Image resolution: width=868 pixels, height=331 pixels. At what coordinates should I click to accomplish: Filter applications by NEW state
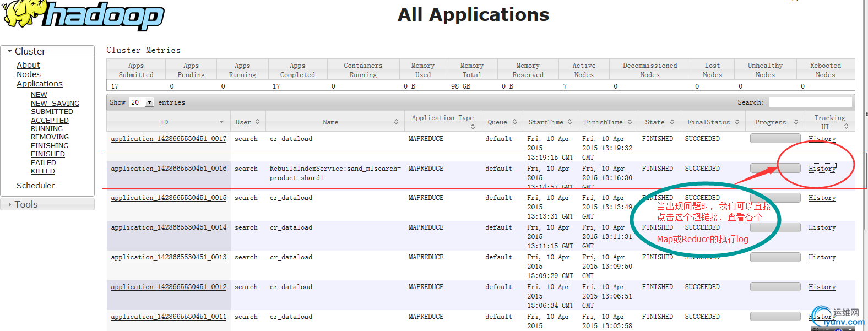(x=39, y=95)
